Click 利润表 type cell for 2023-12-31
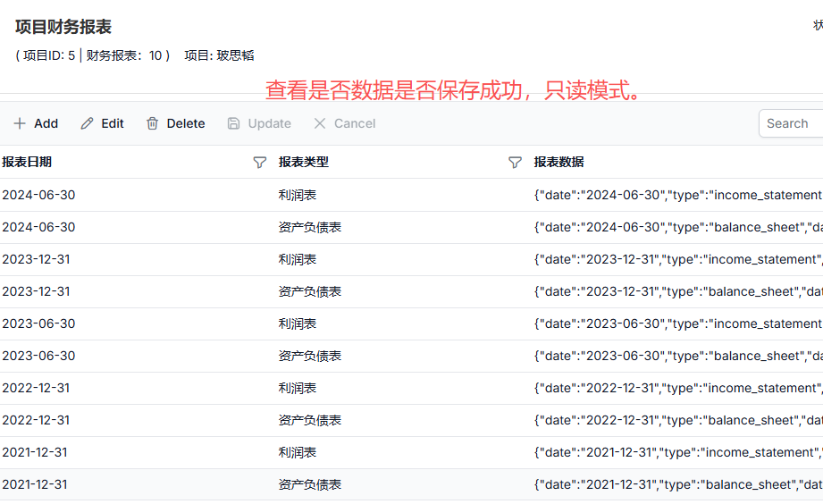823x504 pixels. (298, 259)
